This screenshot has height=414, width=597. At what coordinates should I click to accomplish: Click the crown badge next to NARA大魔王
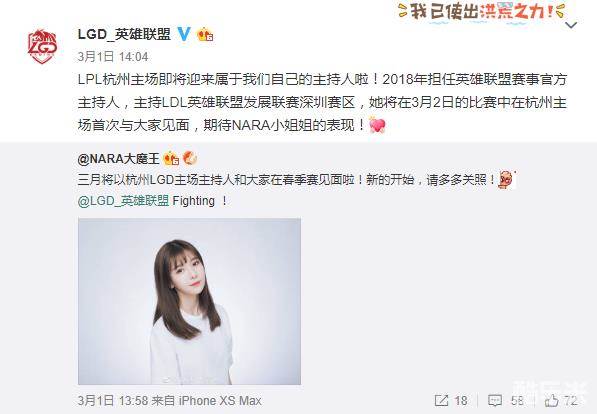click(x=171, y=158)
